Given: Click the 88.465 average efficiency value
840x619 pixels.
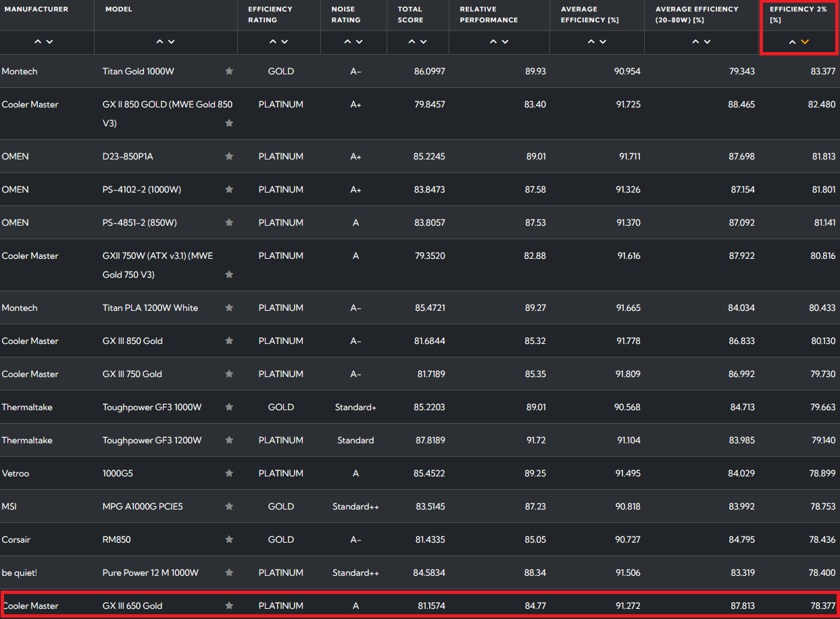Looking at the screenshot, I should (741, 104).
